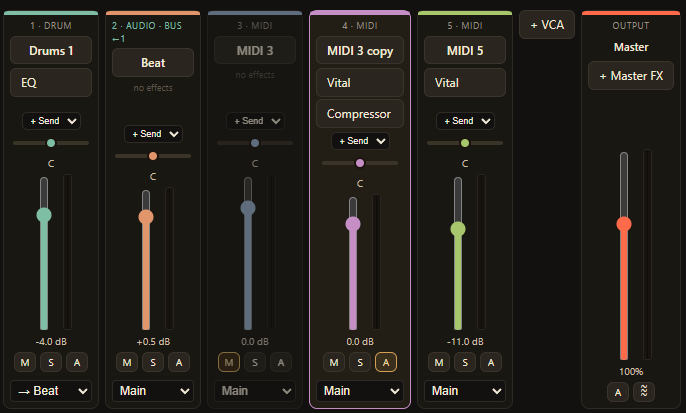Click the MIDI 5 track name button

pos(465,51)
